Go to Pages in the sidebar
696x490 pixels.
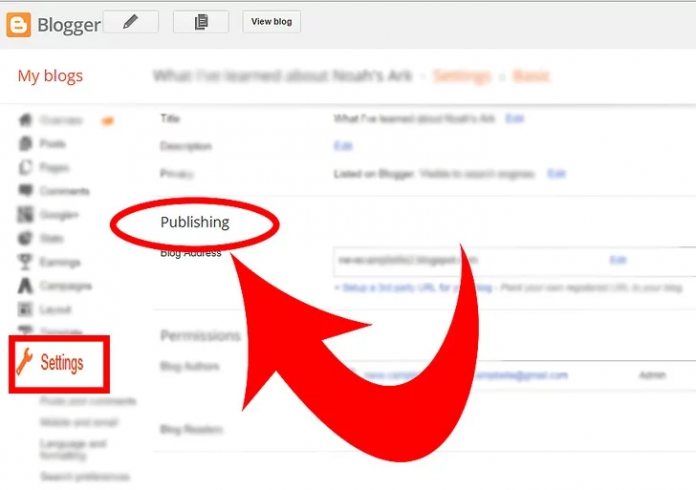coord(53,167)
